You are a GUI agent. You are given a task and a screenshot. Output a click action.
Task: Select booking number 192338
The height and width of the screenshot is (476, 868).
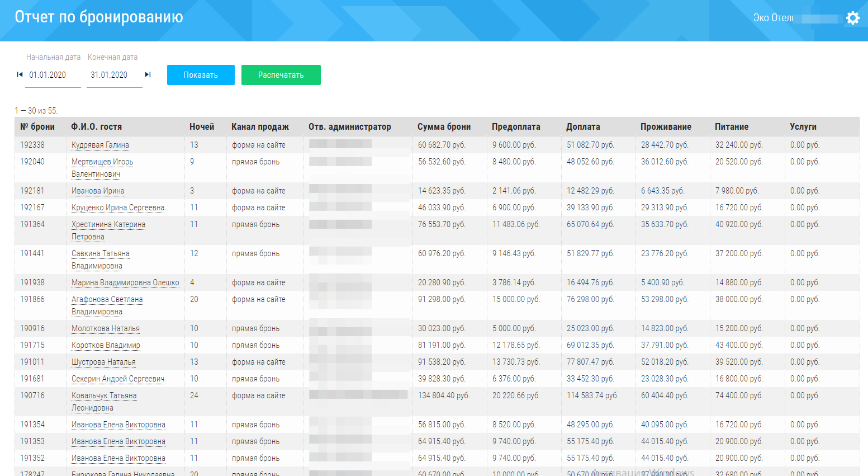32,145
